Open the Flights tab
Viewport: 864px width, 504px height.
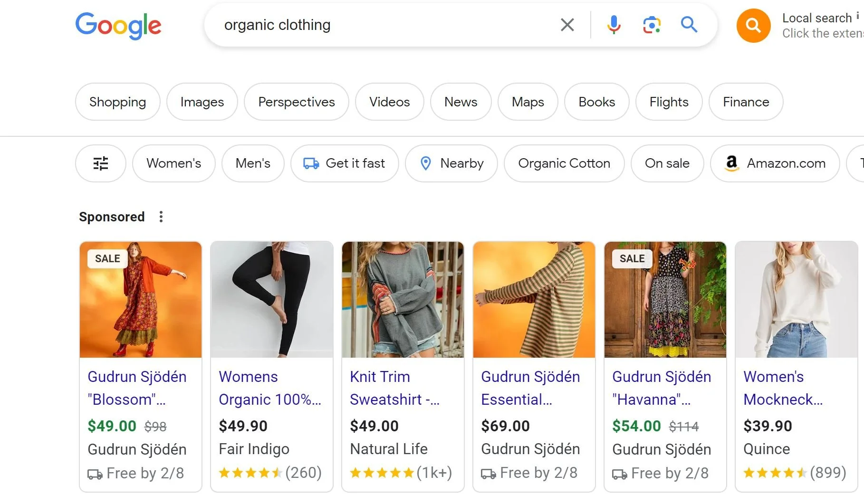click(669, 102)
